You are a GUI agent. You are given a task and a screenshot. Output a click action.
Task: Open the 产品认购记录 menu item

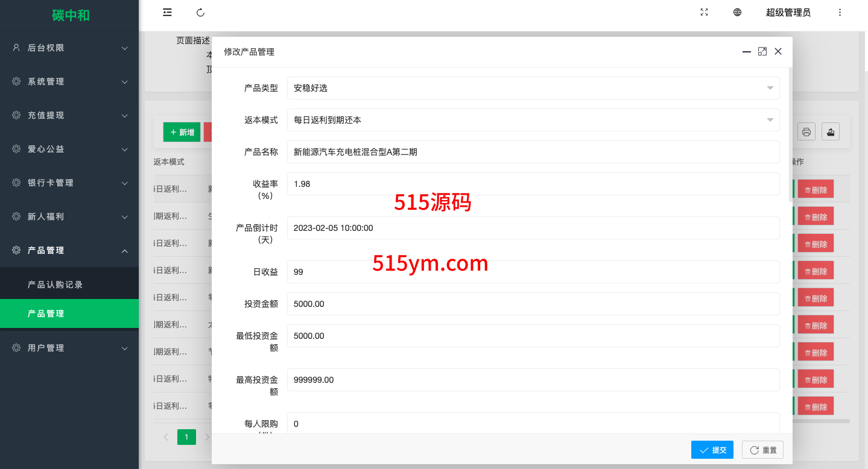coord(55,285)
